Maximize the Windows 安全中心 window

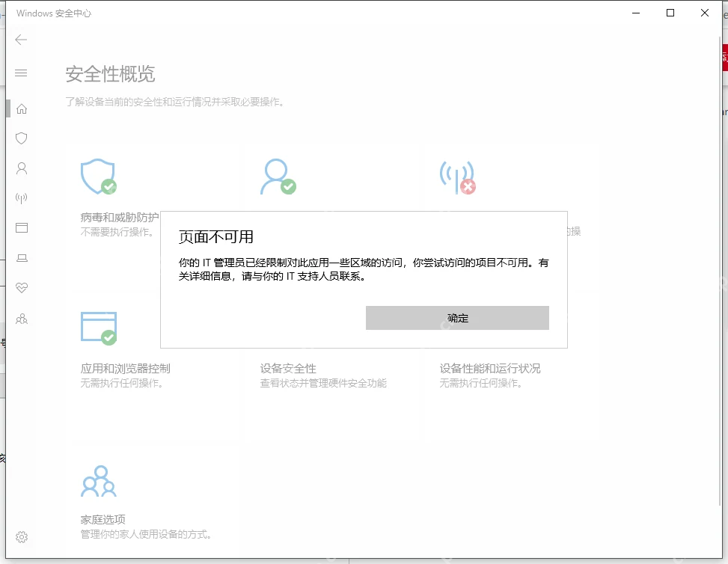[670, 13]
